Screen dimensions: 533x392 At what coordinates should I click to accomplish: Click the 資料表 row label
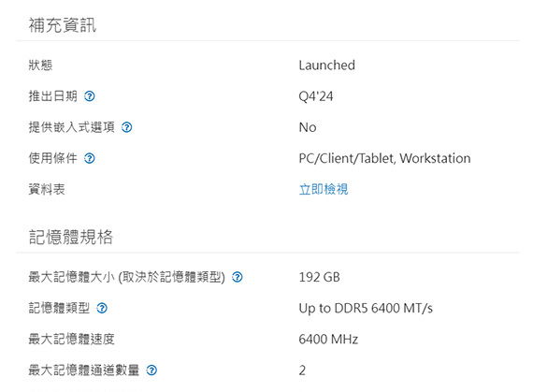click(x=47, y=189)
